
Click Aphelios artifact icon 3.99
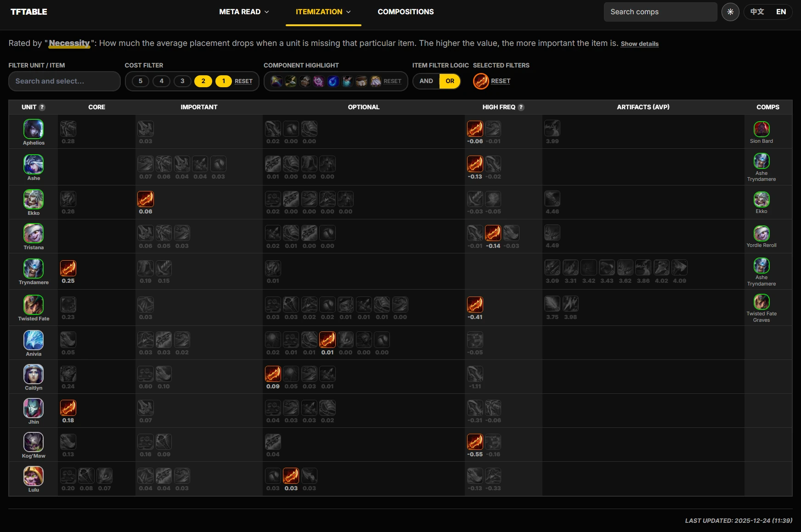coord(552,129)
